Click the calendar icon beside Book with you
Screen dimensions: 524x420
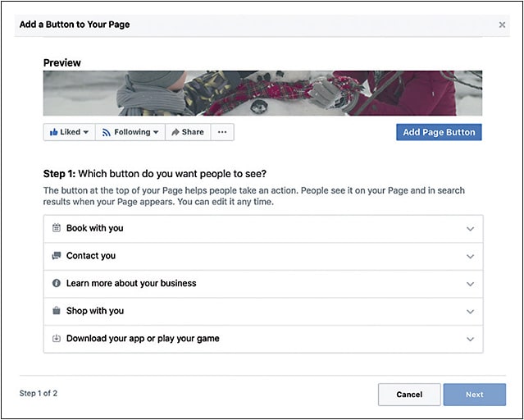point(57,228)
